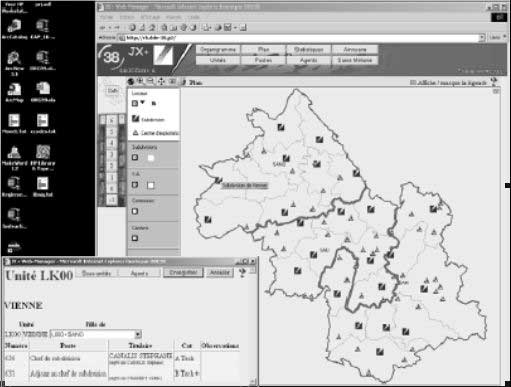Viewport: 511px width, 387px height.
Task: Click the bottom-right banner navigation button
Action: pyautogui.click(x=355, y=60)
